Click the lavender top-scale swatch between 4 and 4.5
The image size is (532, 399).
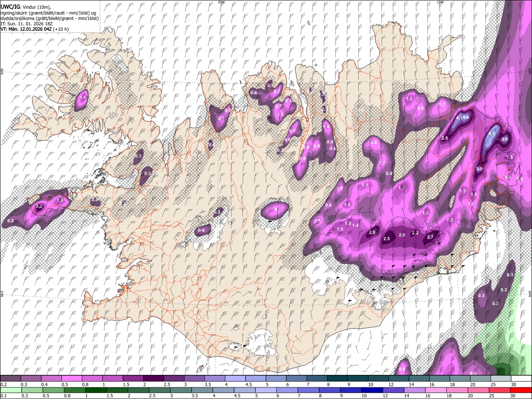[x=235, y=378]
